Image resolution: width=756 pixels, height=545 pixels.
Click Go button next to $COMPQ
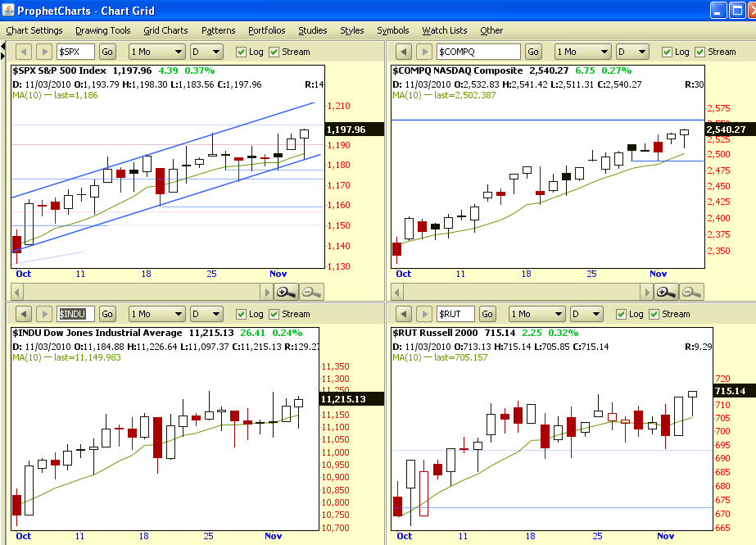coord(533,52)
